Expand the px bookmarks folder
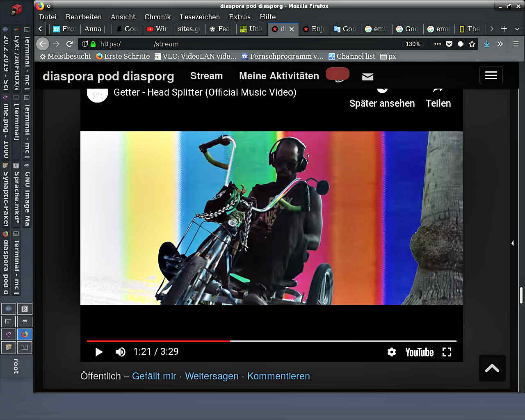Screen dimensions: 525x420 point(388,56)
